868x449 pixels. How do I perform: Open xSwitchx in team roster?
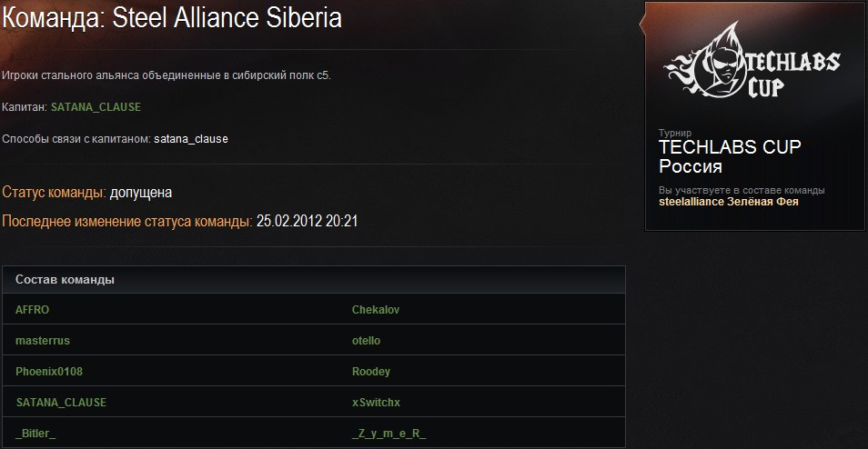click(376, 403)
